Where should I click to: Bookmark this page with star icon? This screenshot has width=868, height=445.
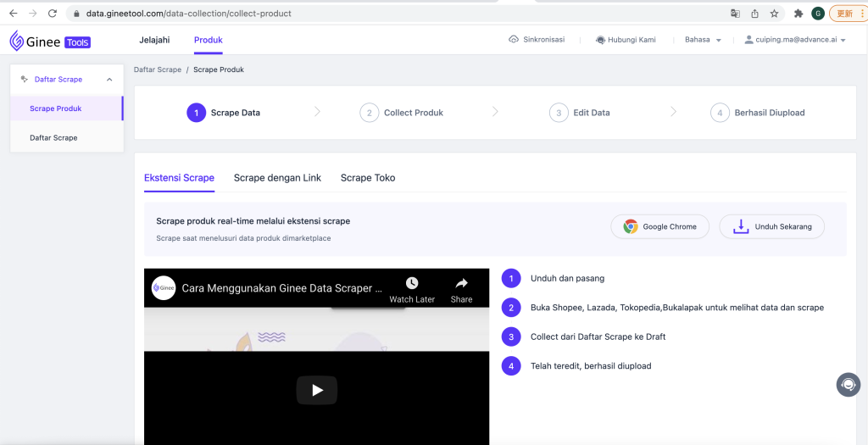(x=774, y=14)
